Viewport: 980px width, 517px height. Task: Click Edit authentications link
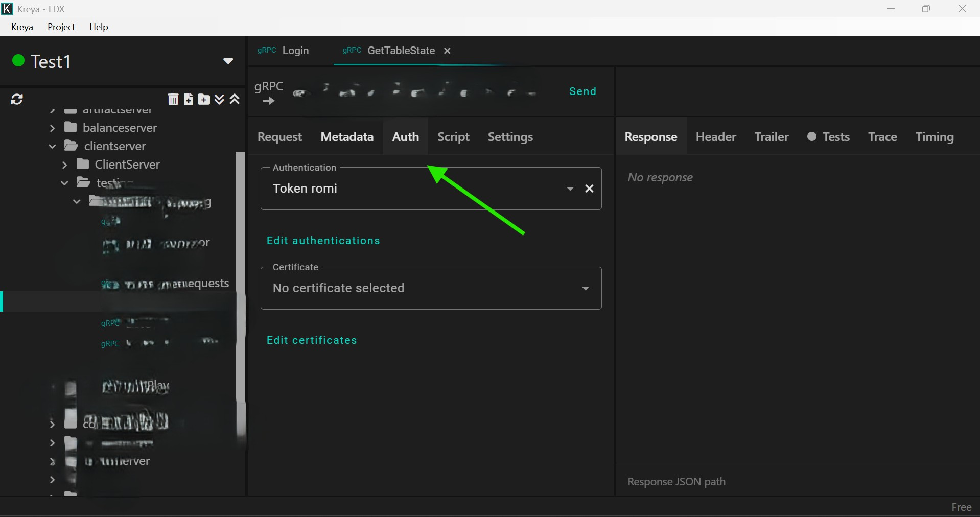coord(323,241)
